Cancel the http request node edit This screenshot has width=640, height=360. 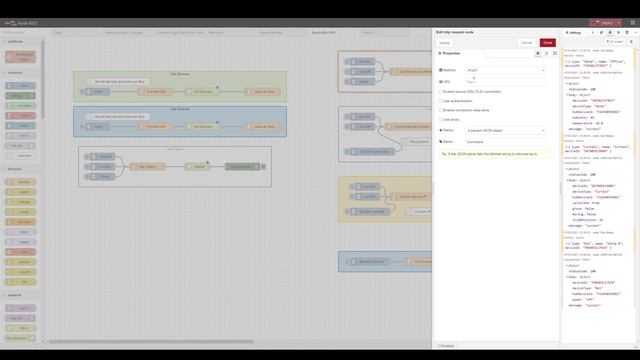click(x=526, y=42)
